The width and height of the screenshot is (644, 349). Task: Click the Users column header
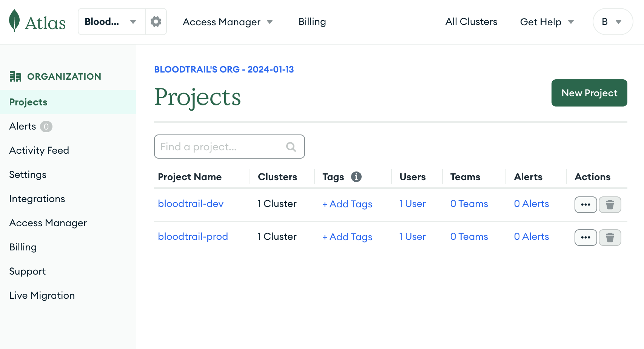413,177
